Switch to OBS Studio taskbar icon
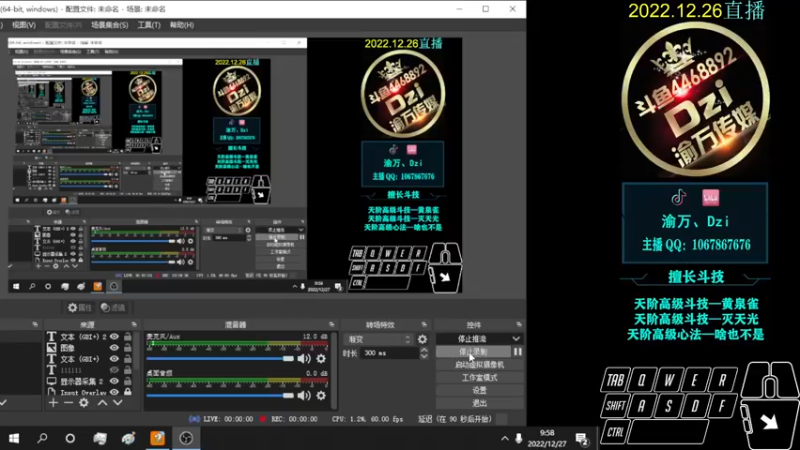 [x=186, y=438]
